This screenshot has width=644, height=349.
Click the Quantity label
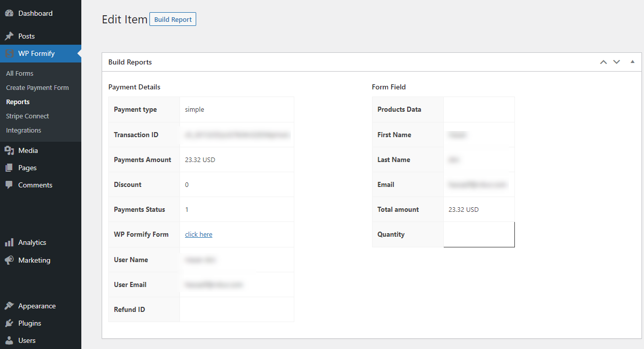pyautogui.click(x=391, y=234)
